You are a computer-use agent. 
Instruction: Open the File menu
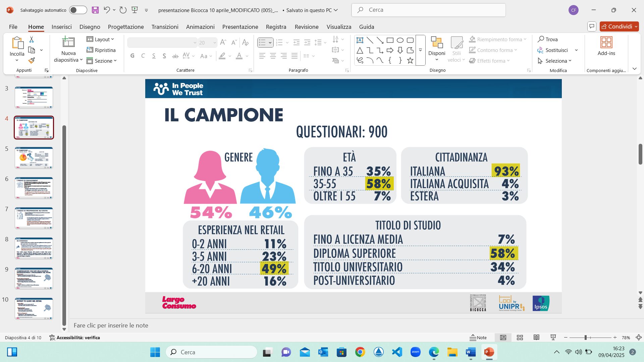[x=13, y=27]
